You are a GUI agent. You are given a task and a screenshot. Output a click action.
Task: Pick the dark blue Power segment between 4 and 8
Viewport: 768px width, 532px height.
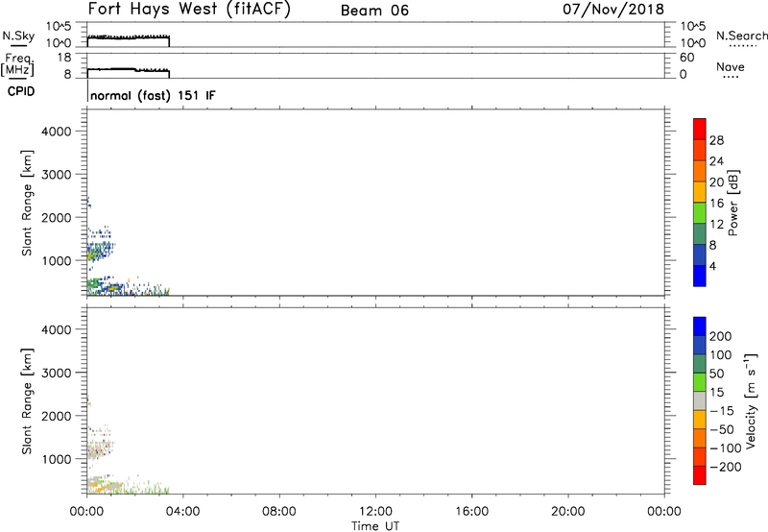(x=700, y=255)
